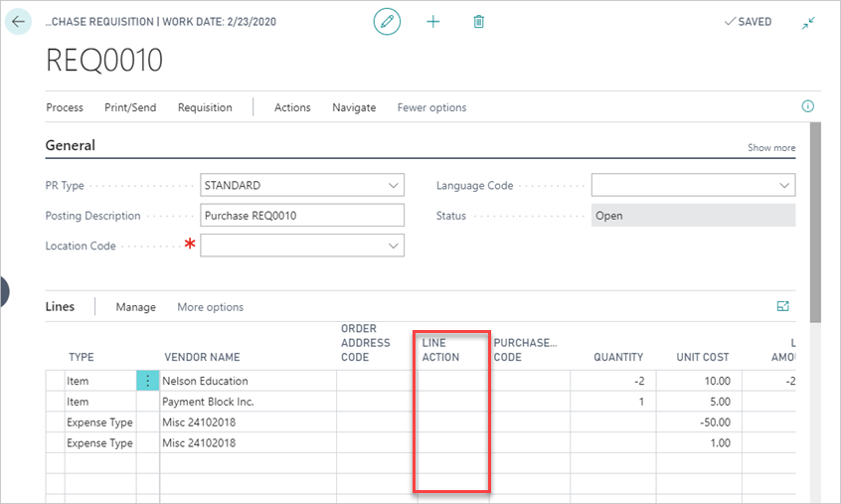Click the back arrow button
The height and width of the screenshot is (504, 841).
[18, 21]
